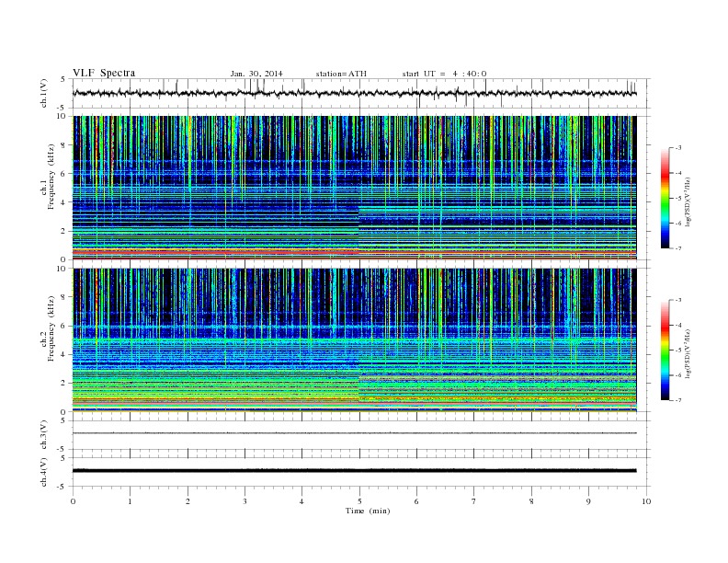This screenshot has height=563, width=728.
Task: Click the ch.3 voltage waveform trace
Action: [355, 433]
